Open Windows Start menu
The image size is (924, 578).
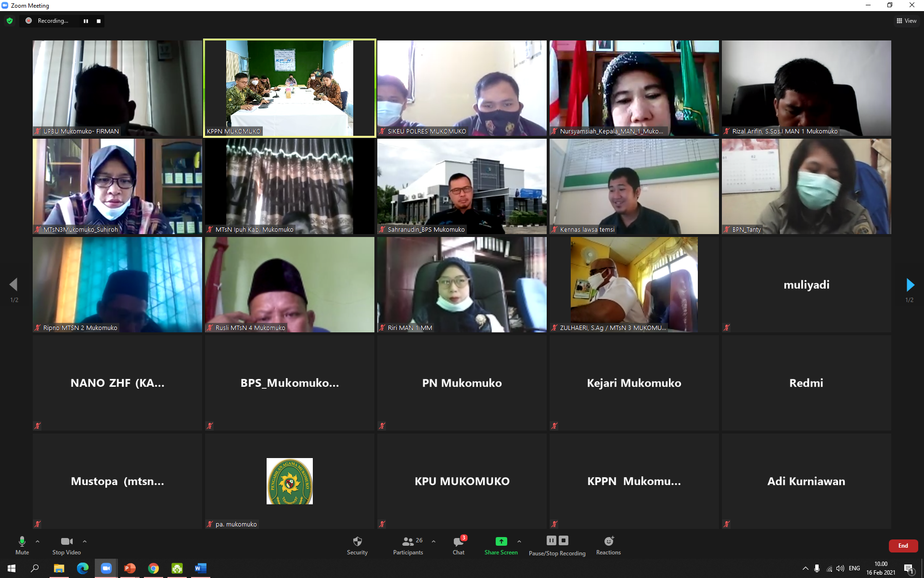[12, 568]
